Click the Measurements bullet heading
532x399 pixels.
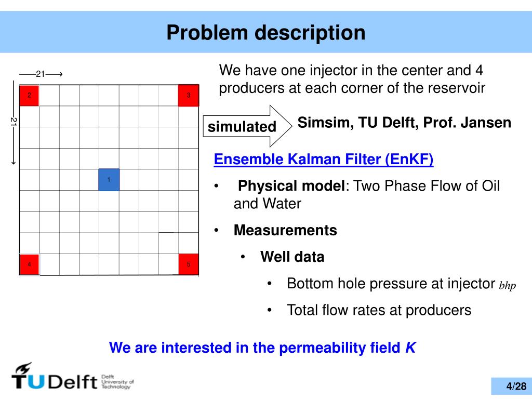click(285, 230)
